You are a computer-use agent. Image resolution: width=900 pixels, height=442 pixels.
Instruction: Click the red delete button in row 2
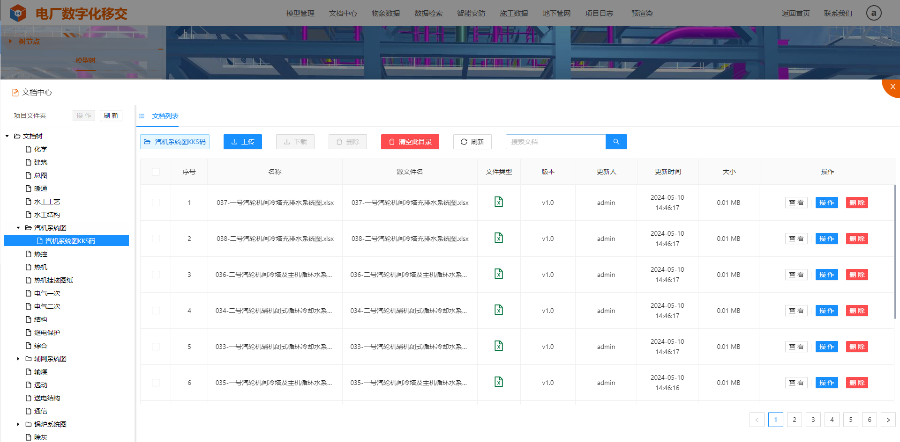857,239
